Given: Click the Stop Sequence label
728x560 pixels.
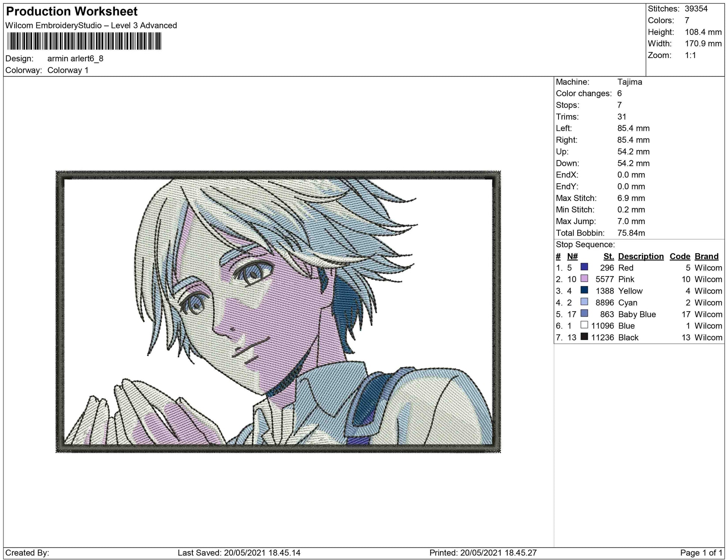Looking at the screenshot, I should [585, 245].
